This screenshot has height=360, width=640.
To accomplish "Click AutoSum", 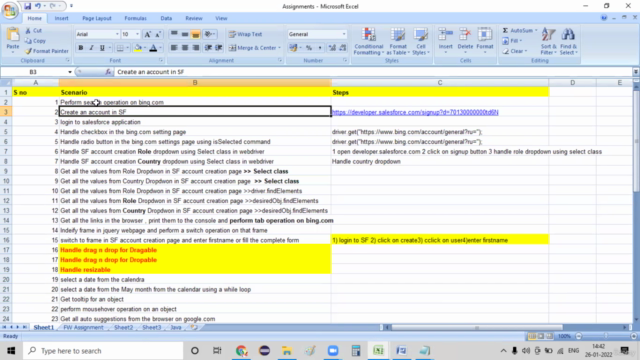I will coord(517,31).
